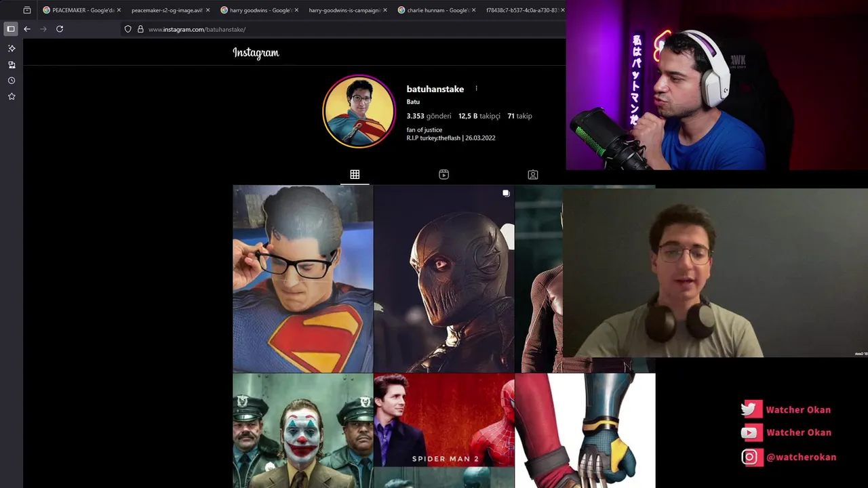Viewport: 868px width, 488px height.
Task: Go back to the previous page
Action: 27,29
